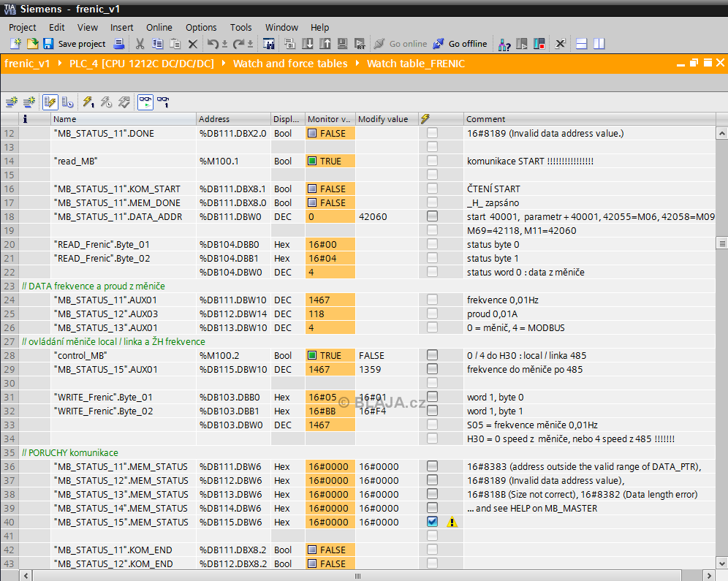
Task: Open the Tools menu
Action: (x=241, y=27)
